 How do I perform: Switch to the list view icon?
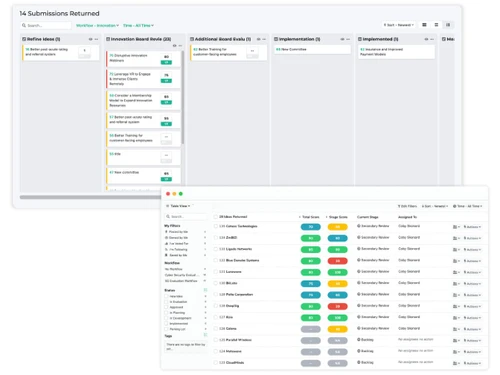click(x=436, y=25)
